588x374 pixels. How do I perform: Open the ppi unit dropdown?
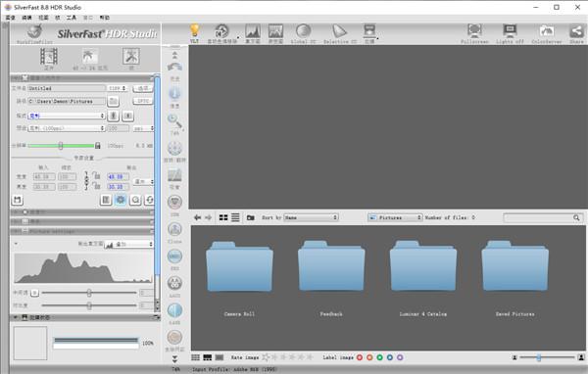(x=143, y=128)
